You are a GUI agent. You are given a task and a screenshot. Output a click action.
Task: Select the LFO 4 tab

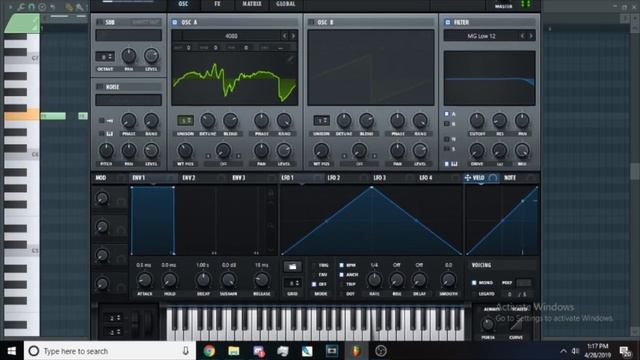click(426, 178)
